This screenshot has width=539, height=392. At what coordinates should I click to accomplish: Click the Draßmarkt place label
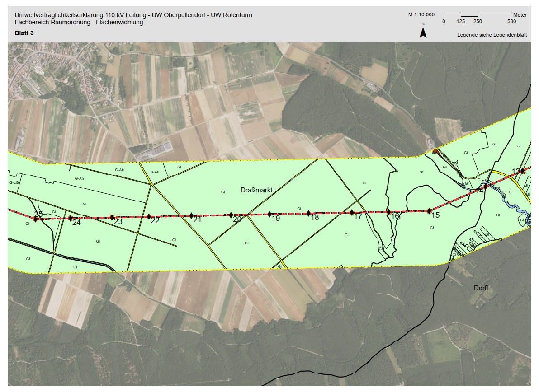[256, 190]
